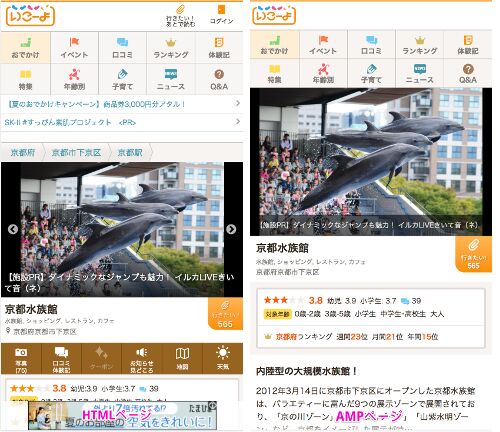Open ランキング crown in HTML page menu
The height and width of the screenshot is (432, 500).
(171, 48)
